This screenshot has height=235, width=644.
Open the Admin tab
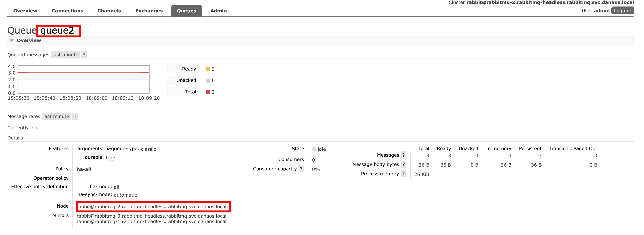coord(218,11)
